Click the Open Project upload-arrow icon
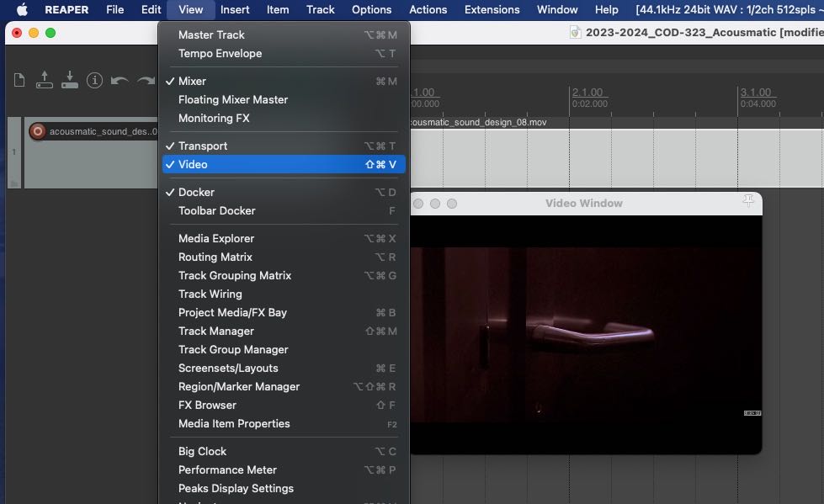Image resolution: width=824 pixels, height=504 pixels. 45,80
